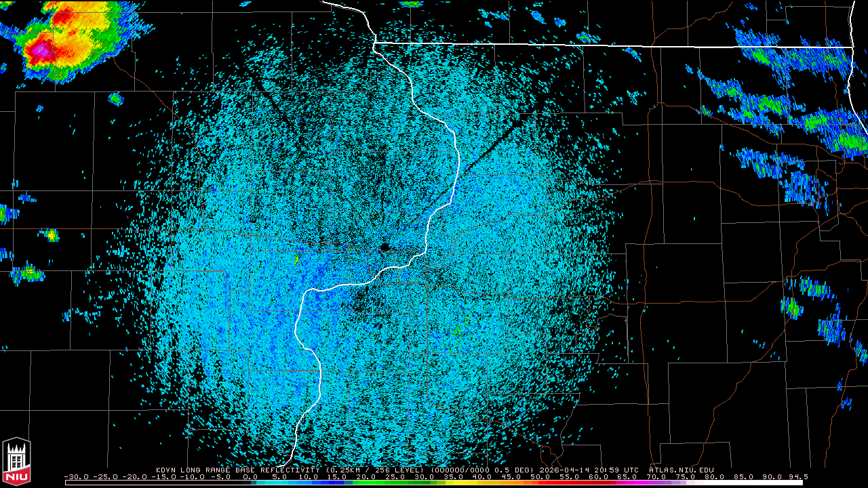Click the 85.0 value on the color scale

(x=744, y=476)
